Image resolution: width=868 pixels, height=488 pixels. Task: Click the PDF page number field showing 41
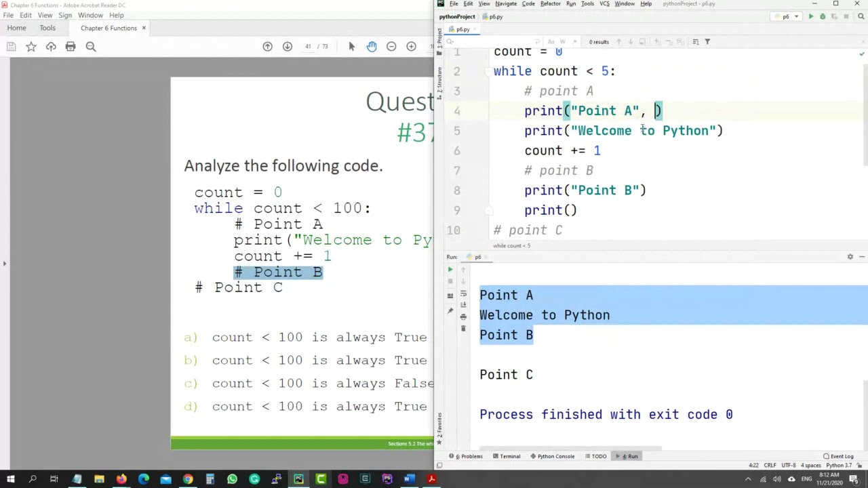pyautogui.click(x=308, y=47)
